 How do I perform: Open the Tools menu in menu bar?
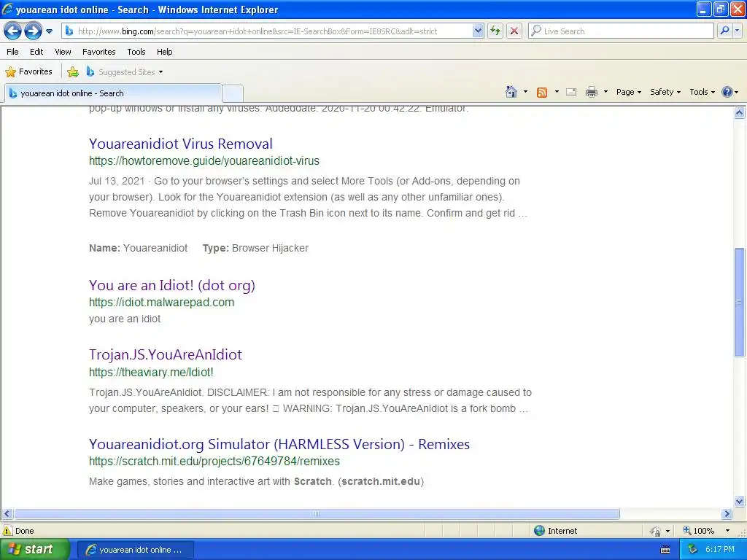tap(136, 52)
